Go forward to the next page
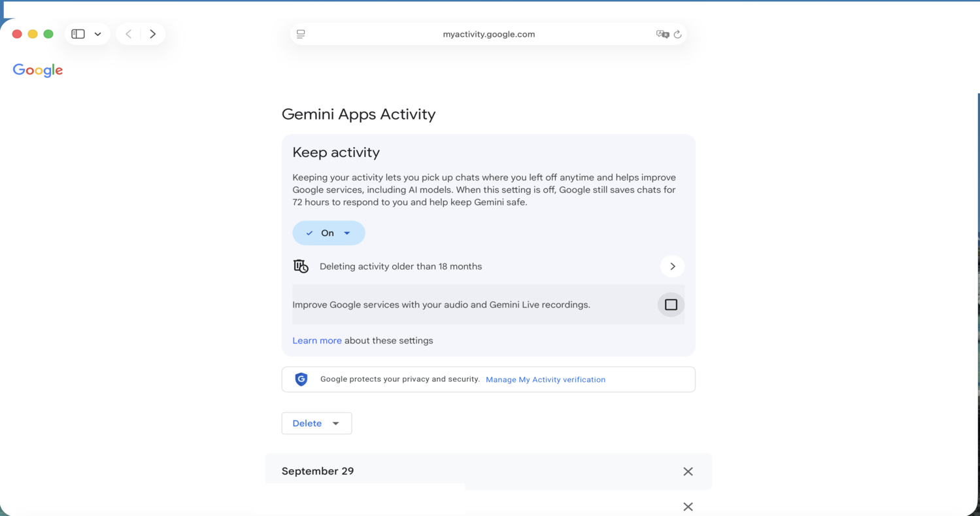Screen dimensions: 980x516 [x=152, y=34]
